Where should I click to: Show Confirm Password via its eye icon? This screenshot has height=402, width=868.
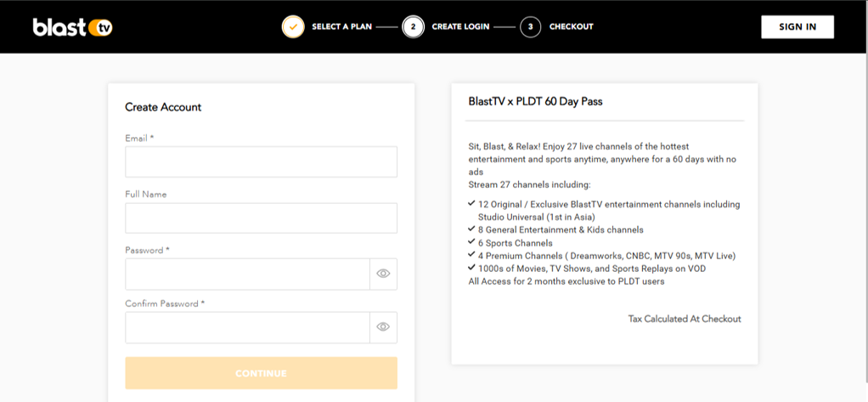click(384, 327)
